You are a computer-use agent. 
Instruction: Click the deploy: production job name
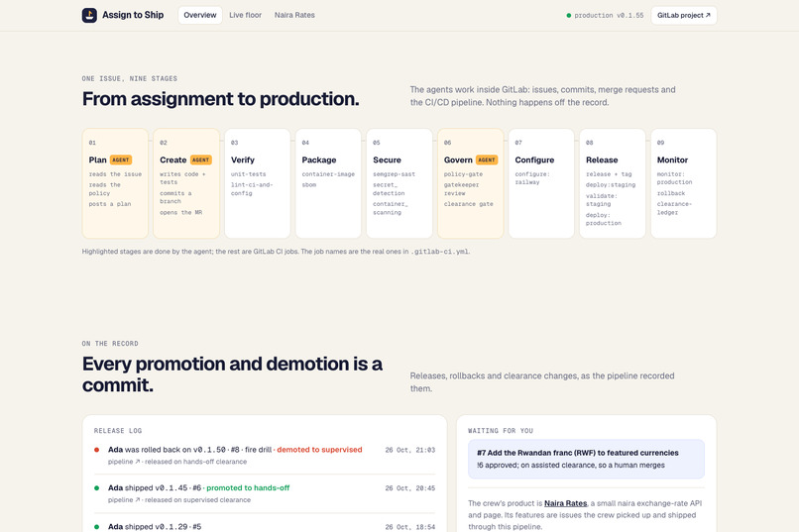click(x=604, y=219)
